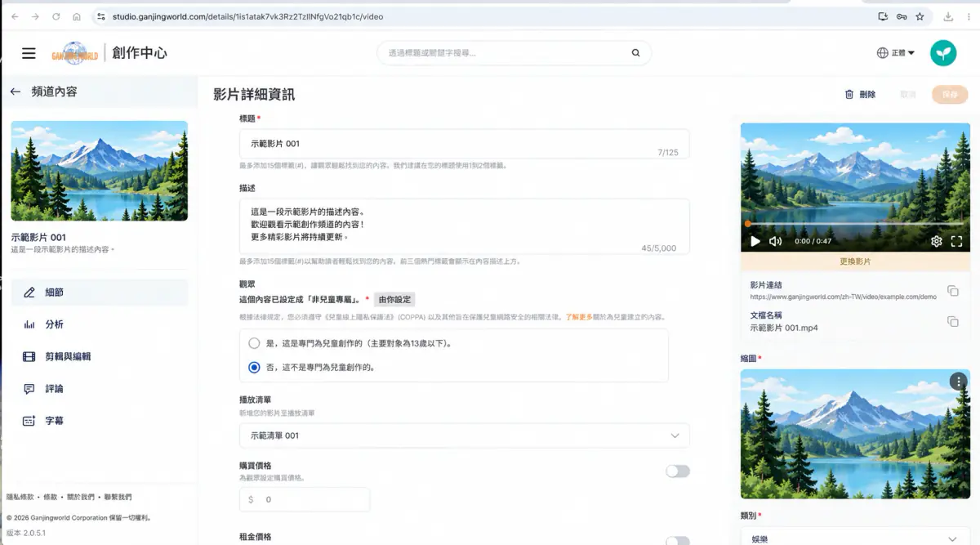This screenshot has height=545, width=980.
Task: Open the 聯繫我們 footer link
Action: click(x=118, y=497)
